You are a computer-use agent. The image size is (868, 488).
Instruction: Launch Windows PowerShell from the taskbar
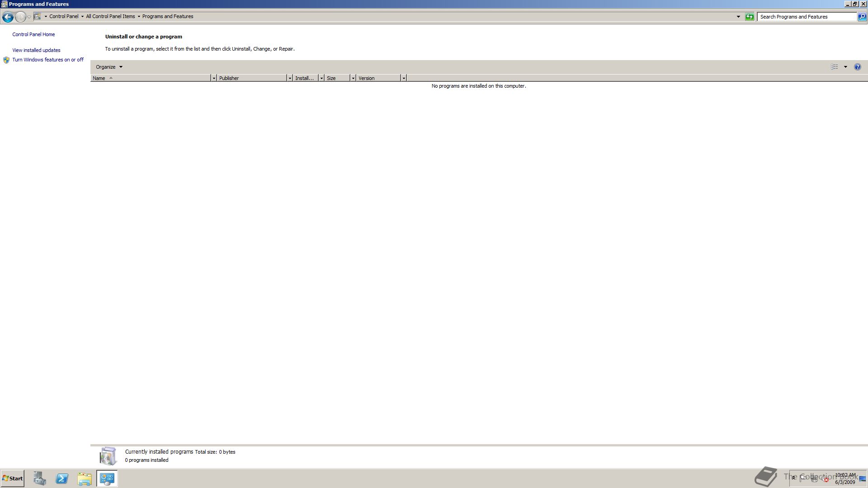62,479
